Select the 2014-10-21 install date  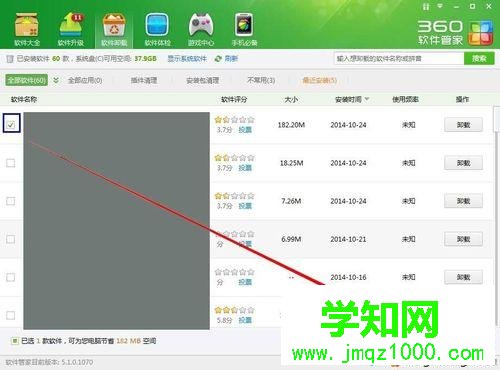pos(348,239)
